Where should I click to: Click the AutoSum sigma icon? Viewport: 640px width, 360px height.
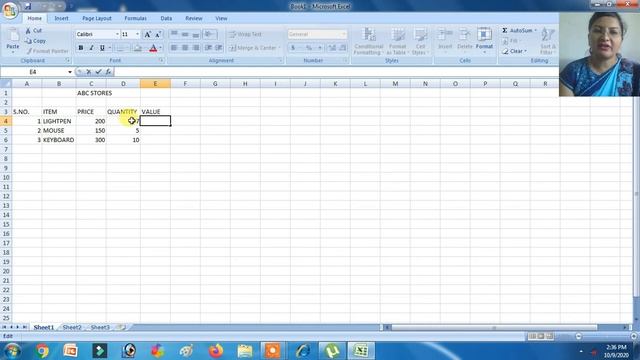point(504,31)
